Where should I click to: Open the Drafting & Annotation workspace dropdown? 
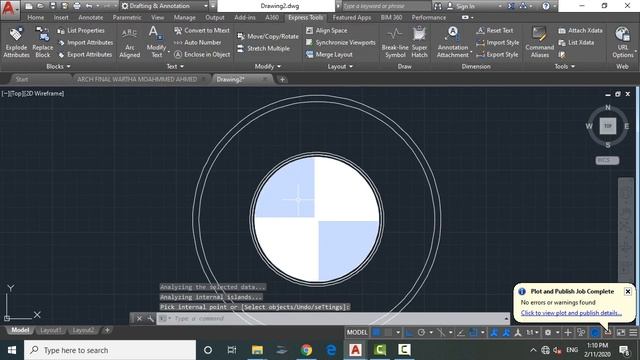(x=165, y=6)
